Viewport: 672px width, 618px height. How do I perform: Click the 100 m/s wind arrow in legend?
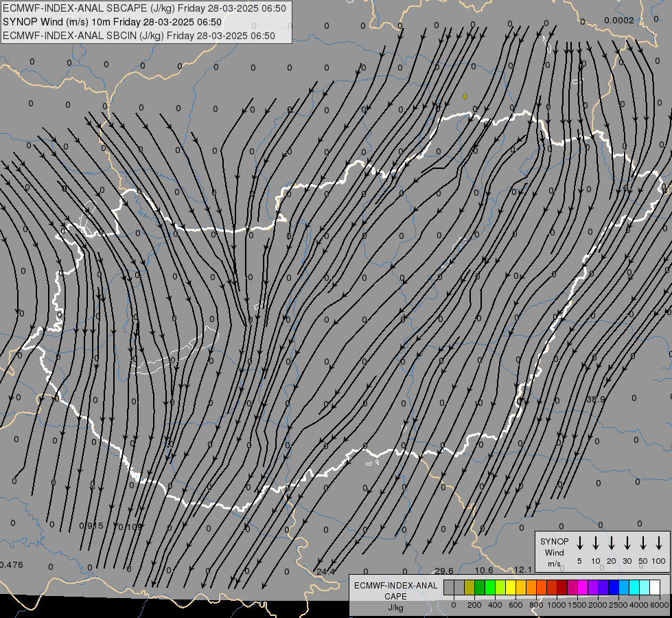point(659,543)
